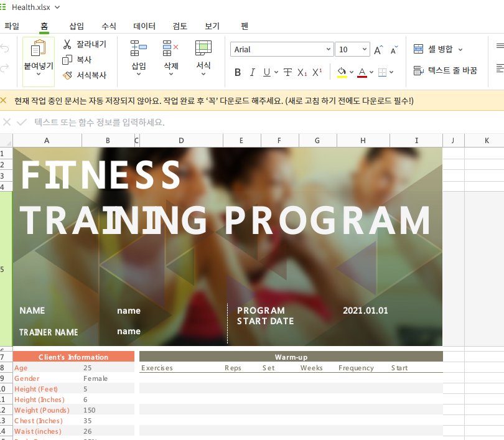Viewport: 504px width, 440px height.
Task: Toggle bold formatting
Action: (x=237, y=72)
